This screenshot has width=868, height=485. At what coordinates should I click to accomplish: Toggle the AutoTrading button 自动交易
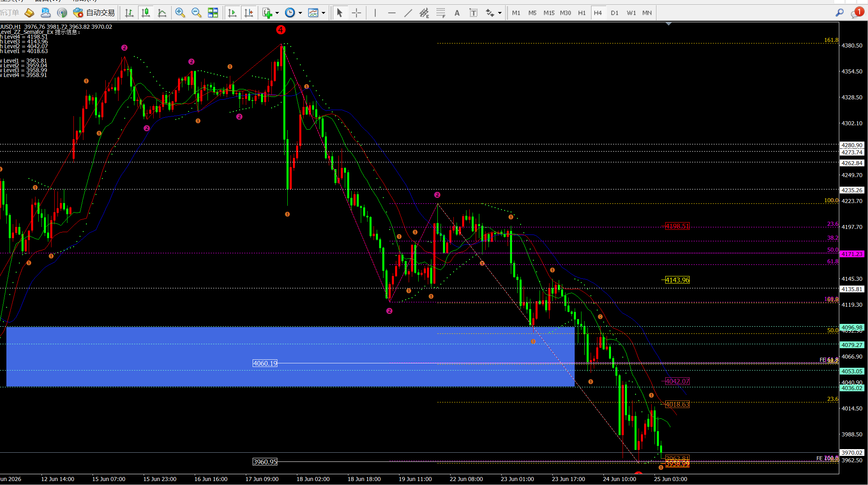coord(94,13)
